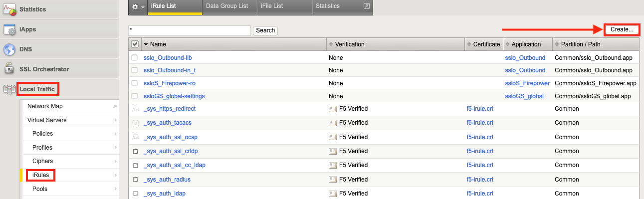The image size is (644, 199).
Task: Toggle the select-all checkbox in table header
Action: point(135,44)
